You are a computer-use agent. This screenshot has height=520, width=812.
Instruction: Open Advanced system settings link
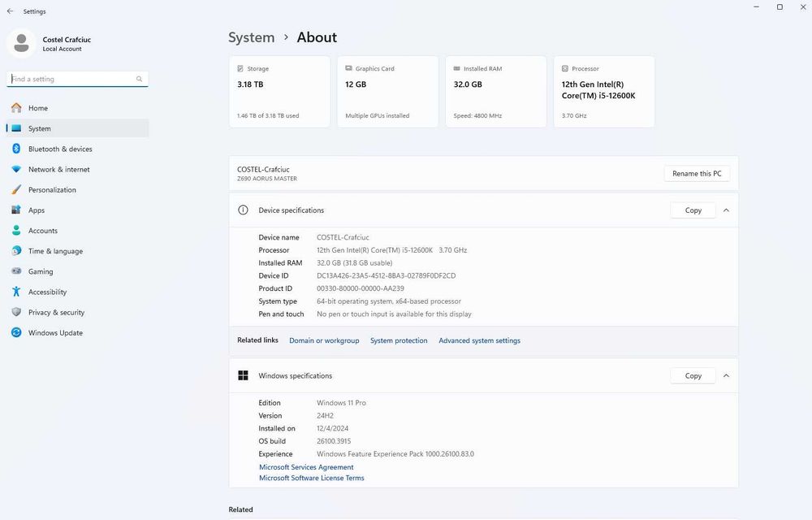tap(479, 340)
